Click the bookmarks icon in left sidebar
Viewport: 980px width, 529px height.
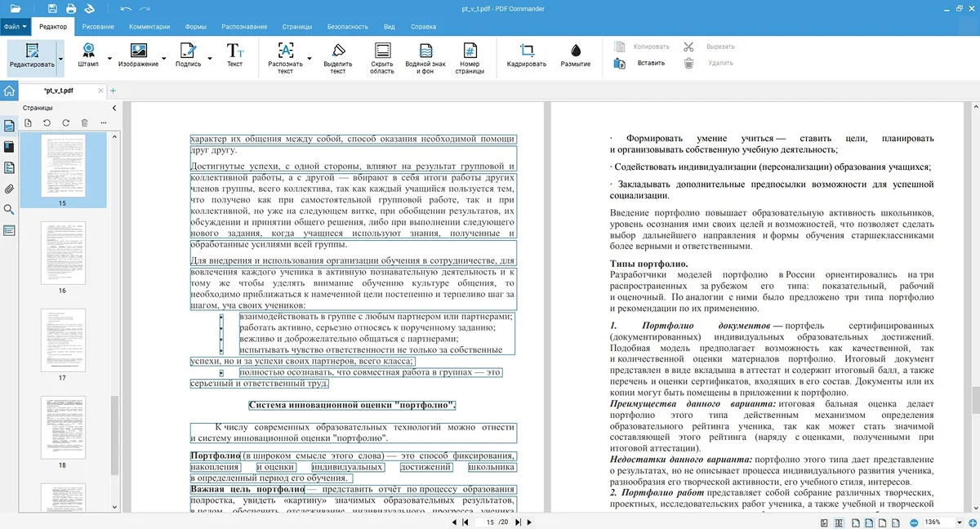pos(10,147)
